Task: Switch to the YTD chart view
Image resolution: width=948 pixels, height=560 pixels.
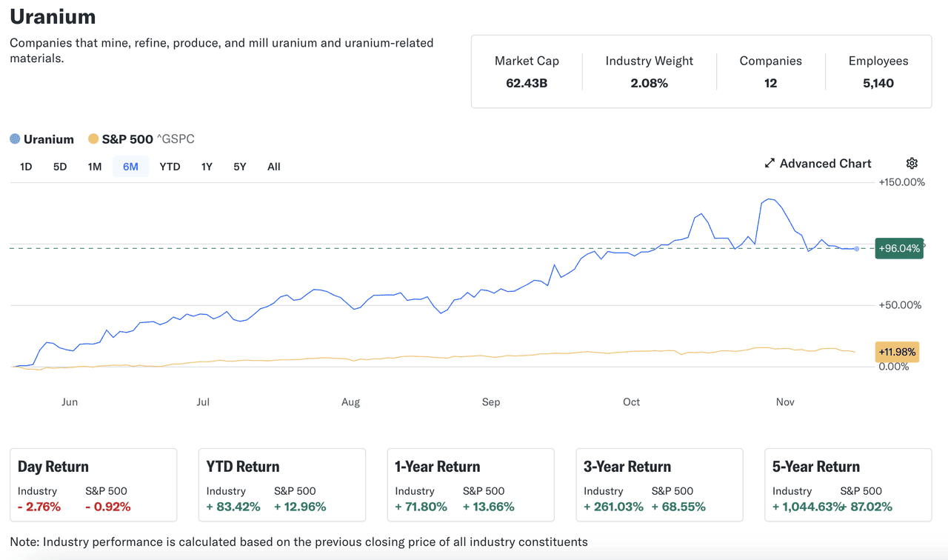Action: pos(170,167)
